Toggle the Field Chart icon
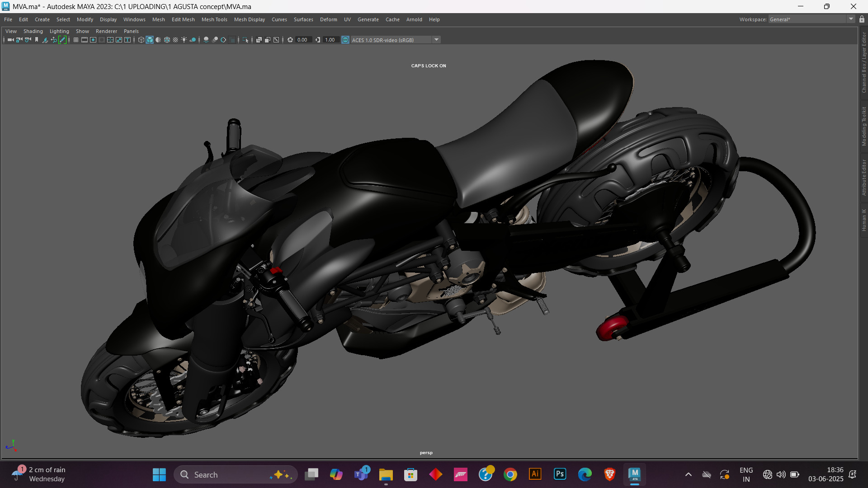The width and height of the screenshot is (868, 488). pyautogui.click(x=110, y=40)
